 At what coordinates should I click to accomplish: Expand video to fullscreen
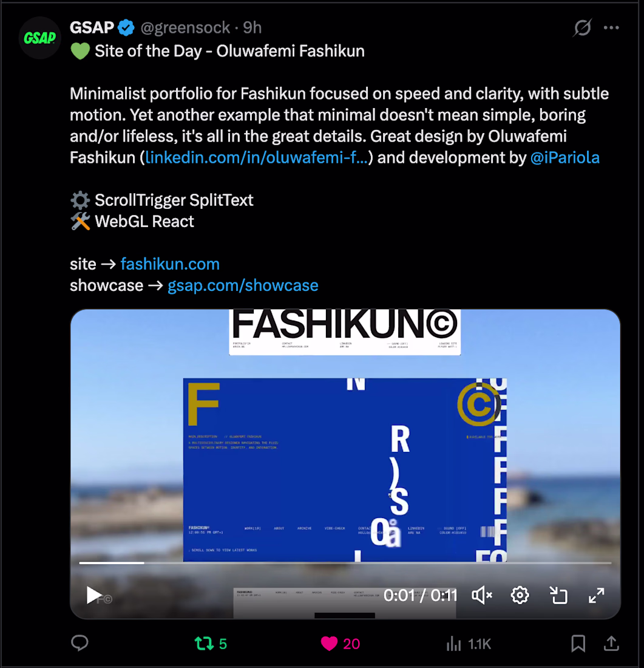[x=596, y=595]
